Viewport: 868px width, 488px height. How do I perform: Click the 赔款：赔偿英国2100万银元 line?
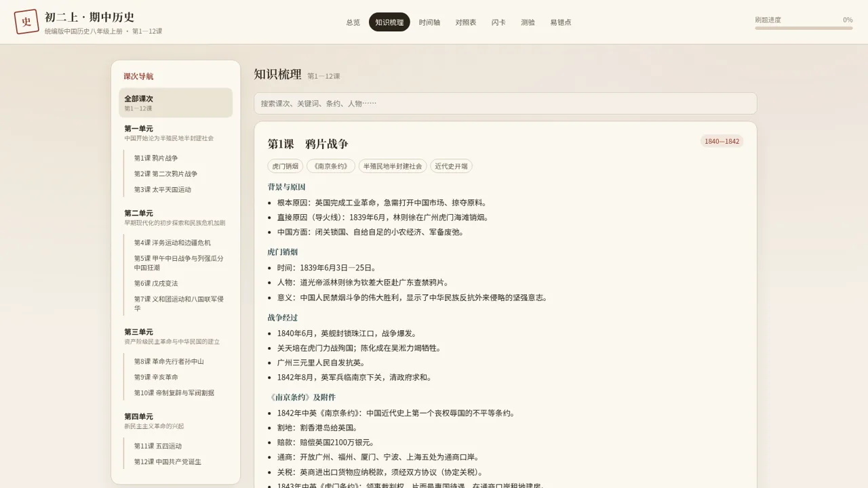tap(325, 443)
